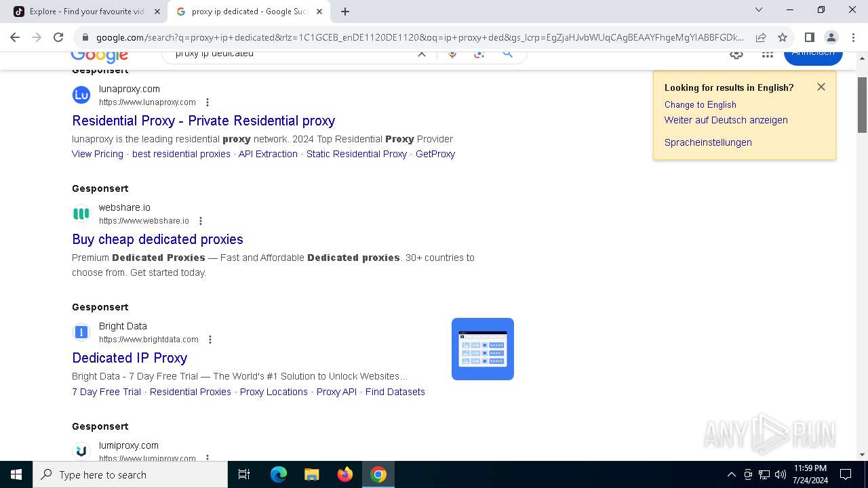This screenshot has width=868, height=488.
Task: Open the Chrome three-dot menu
Action: click(852, 37)
